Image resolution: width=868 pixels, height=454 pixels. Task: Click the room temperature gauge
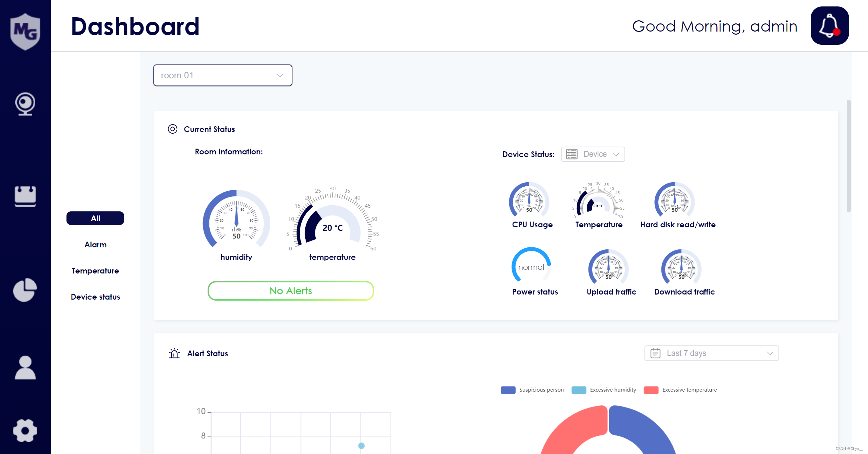332,219
